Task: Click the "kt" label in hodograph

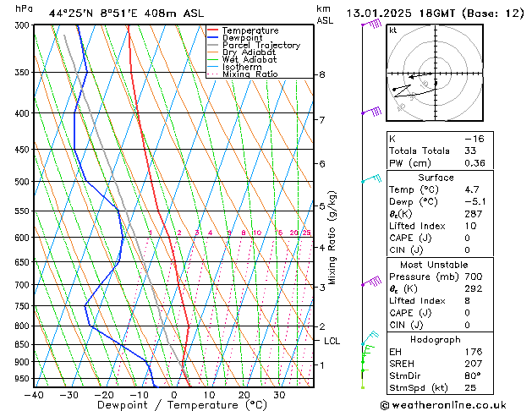Action: 393,30
